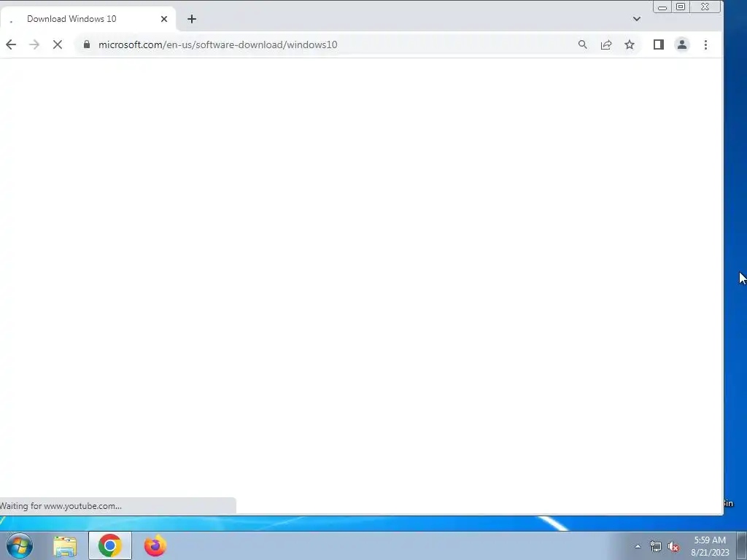Open a new tab with the plus button

192,19
